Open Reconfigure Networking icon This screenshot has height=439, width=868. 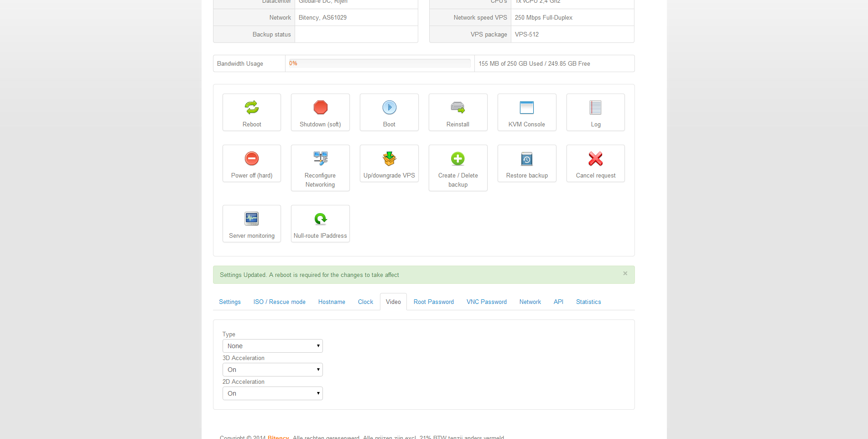tap(320, 159)
